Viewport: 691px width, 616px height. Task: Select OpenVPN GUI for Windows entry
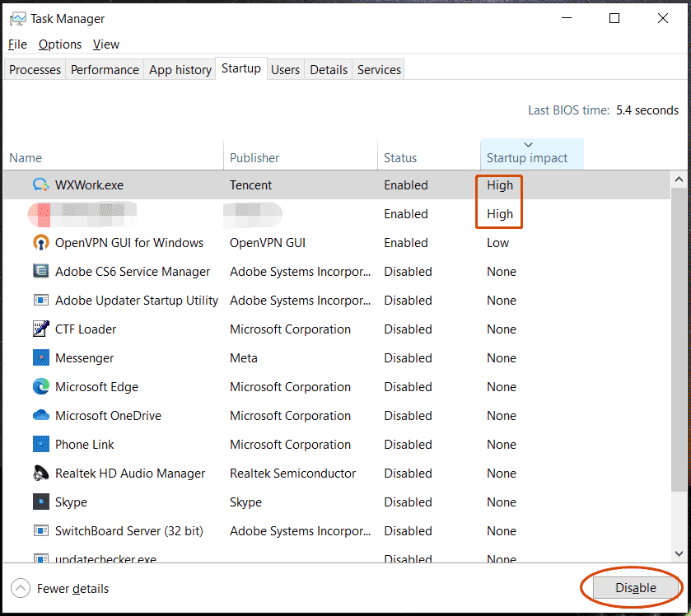pos(129,243)
